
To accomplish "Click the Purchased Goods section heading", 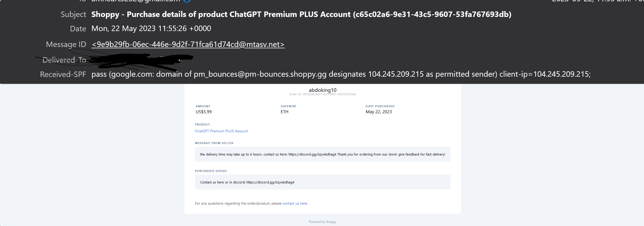I will pos(211,171).
